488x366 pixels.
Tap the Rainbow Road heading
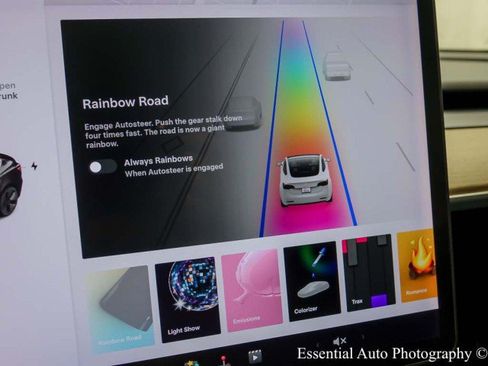(x=125, y=102)
